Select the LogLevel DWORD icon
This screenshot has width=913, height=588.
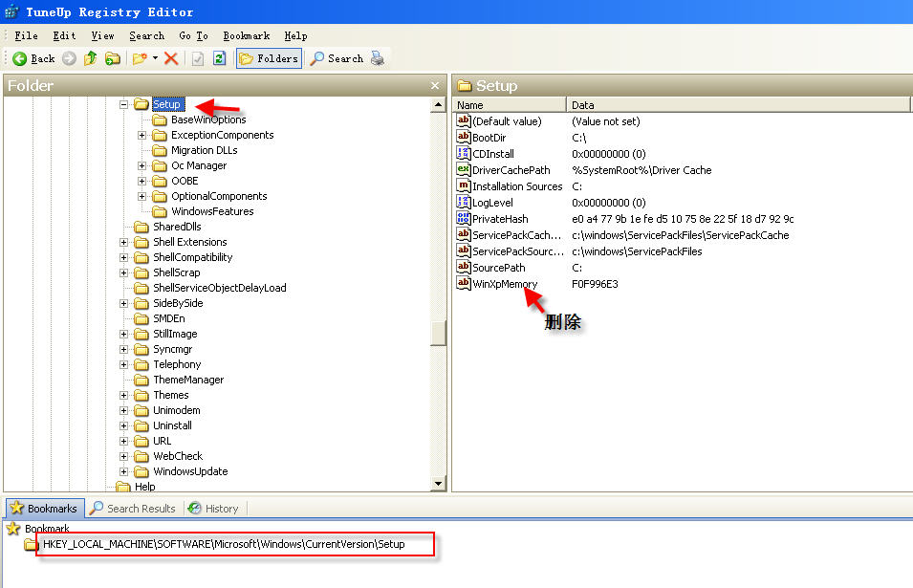(464, 202)
